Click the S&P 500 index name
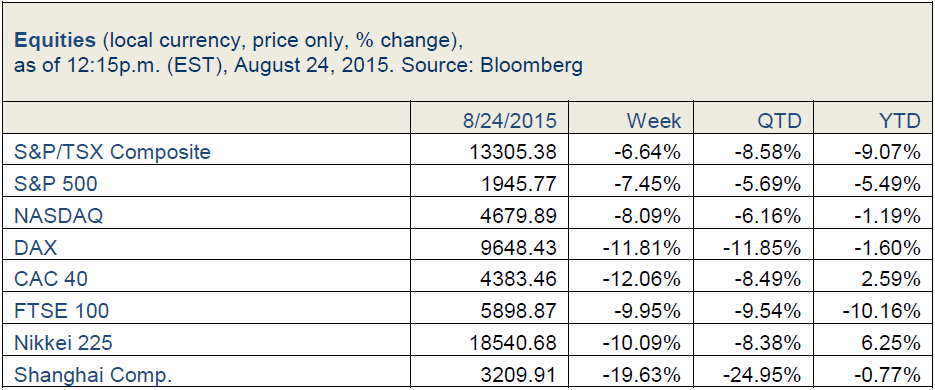The height and width of the screenshot is (390, 935). coord(55,184)
